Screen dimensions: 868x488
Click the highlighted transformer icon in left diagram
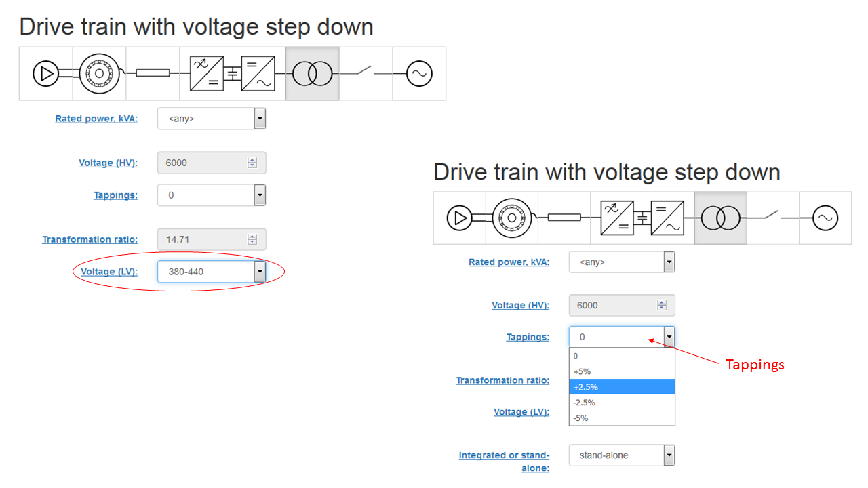312,73
